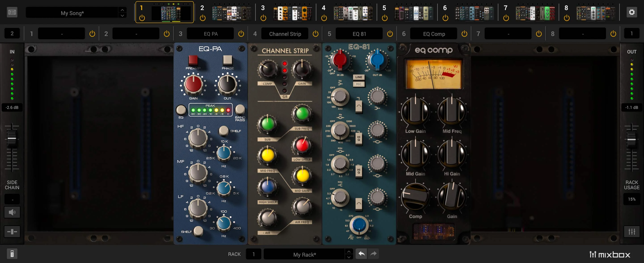The height and width of the screenshot is (263, 644).
Task: Open the settings gear in the top right
Action: click(x=632, y=12)
